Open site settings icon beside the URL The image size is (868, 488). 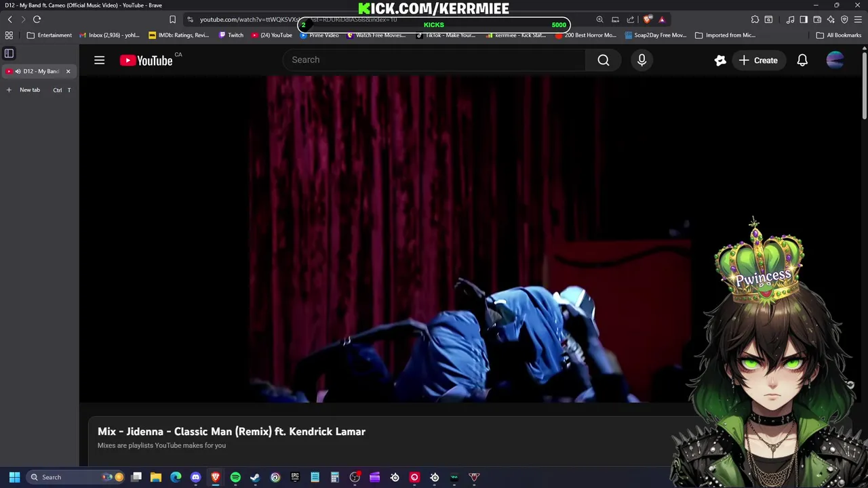191,20
